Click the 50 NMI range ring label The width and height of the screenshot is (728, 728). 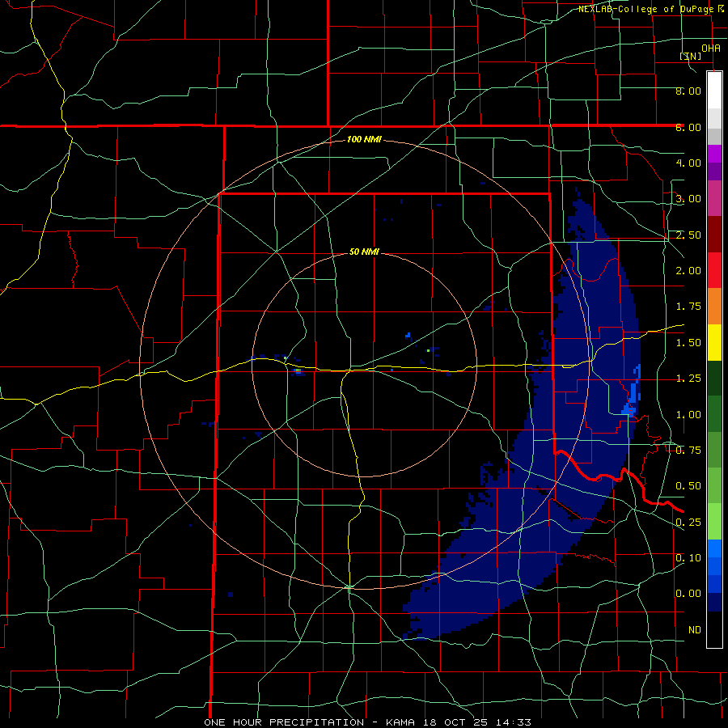coord(364,252)
